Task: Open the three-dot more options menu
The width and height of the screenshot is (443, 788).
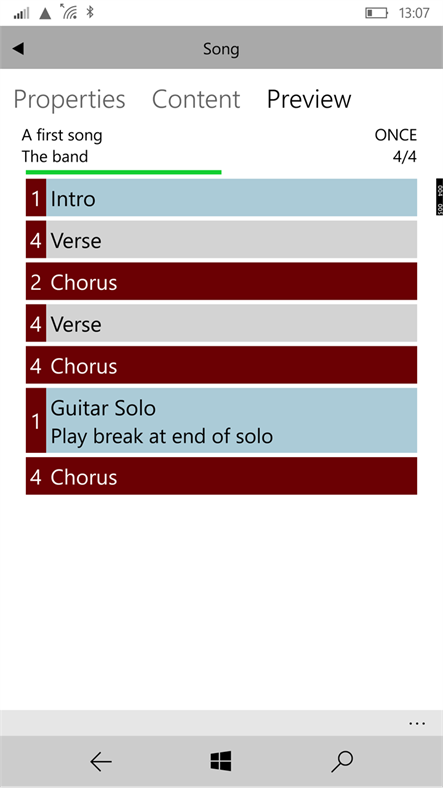Action: (x=417, y=724)
